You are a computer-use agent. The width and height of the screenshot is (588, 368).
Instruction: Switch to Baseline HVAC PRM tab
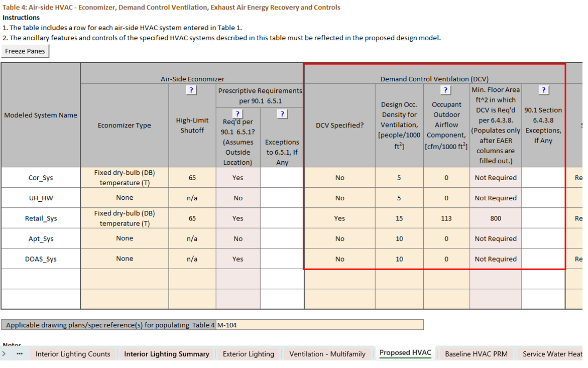coord(476,354)
